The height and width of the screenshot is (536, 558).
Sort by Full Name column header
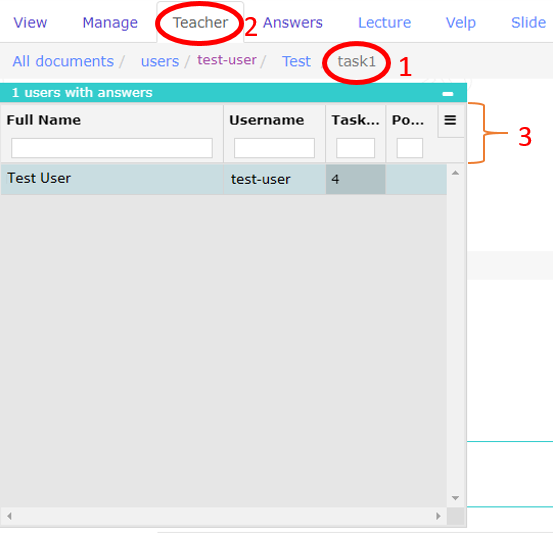(43, 120)
